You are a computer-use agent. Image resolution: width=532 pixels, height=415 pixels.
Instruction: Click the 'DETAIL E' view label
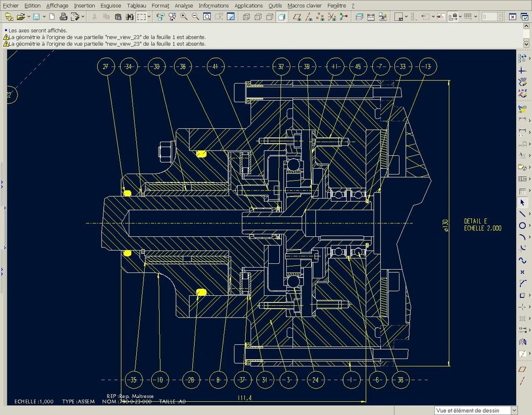pos(476,221)
